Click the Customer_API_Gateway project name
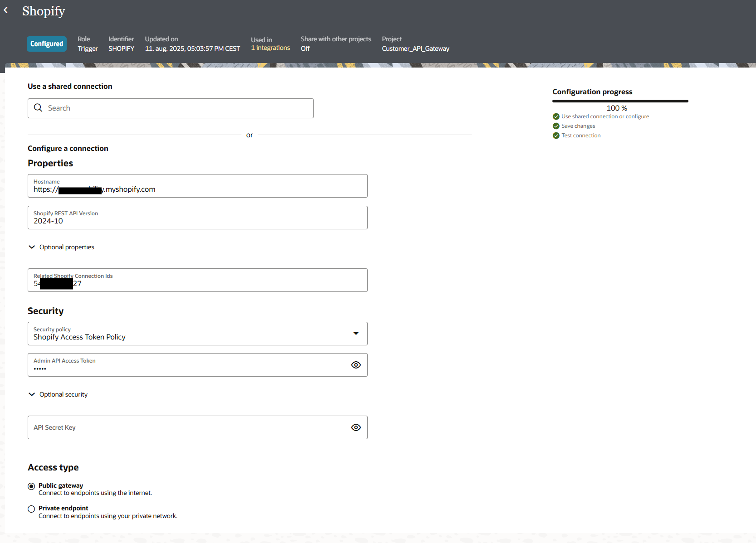 [x=415, y=48]
